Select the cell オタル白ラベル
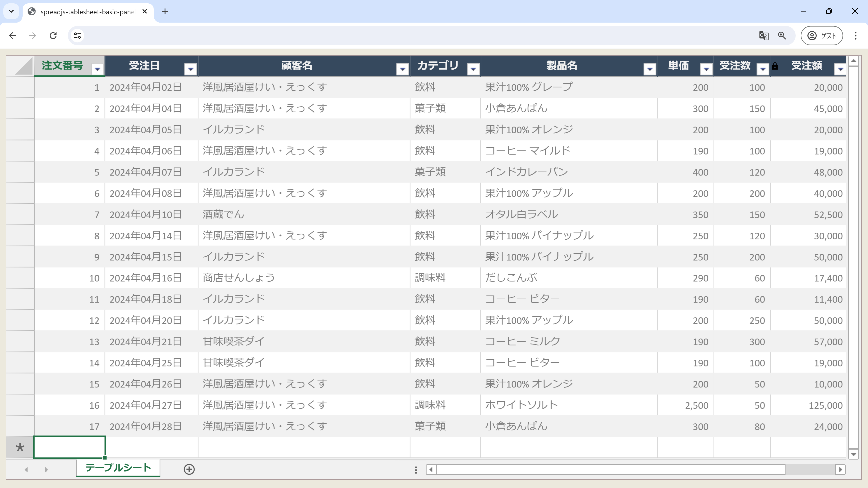 [x=569, y=215]
